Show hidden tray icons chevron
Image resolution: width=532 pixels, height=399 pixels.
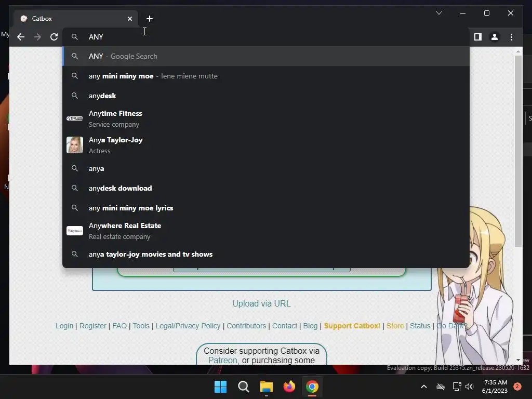(x=424, y=387)
